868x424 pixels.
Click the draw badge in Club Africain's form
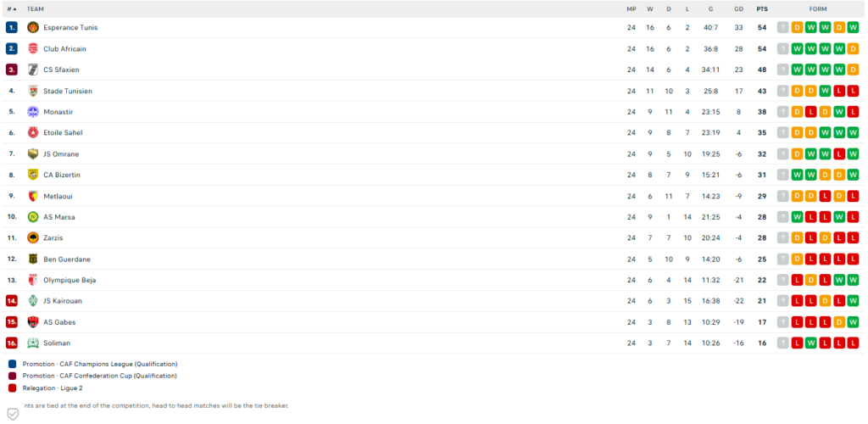click(x=853, y=48)
